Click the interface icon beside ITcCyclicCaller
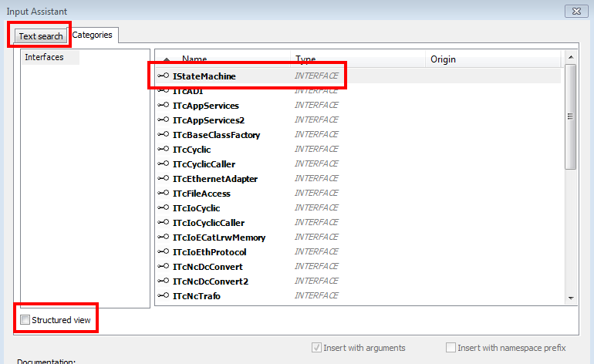594x364 pixels. (x=164, y=163)
